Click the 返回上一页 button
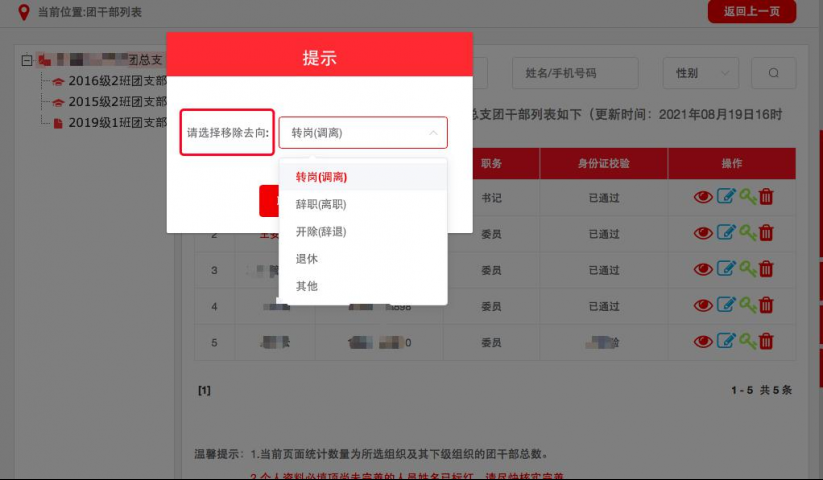This screenshot has height=480, width=823. tap(751, 12)
